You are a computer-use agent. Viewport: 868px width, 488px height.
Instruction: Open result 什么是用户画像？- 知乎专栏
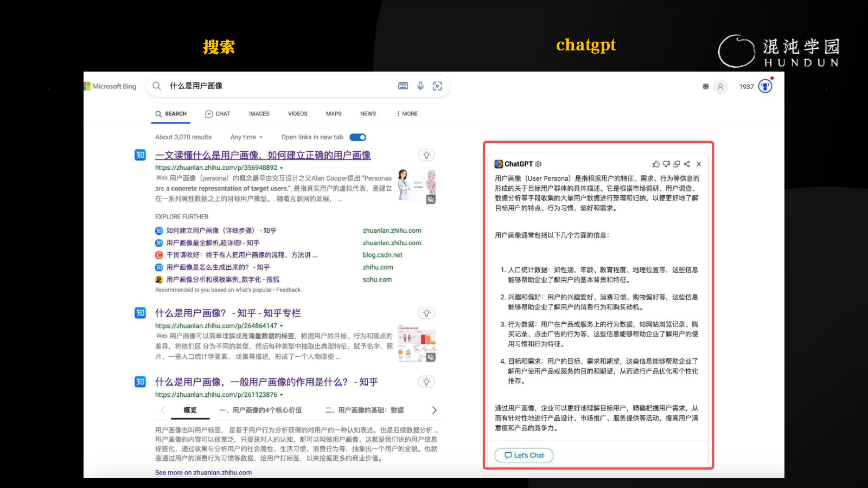[228, 313]
